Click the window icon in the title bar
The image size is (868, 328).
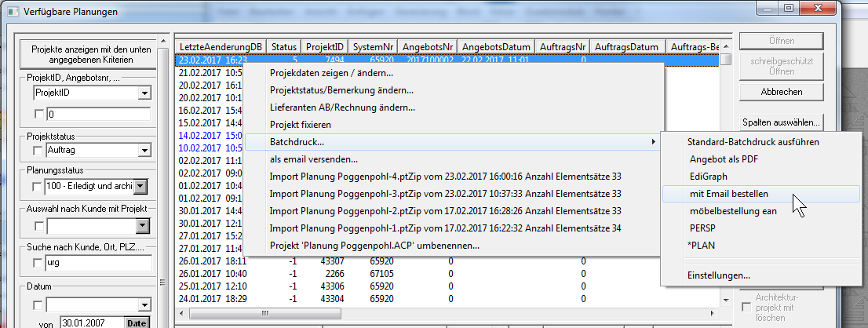[x=13, y=11]
